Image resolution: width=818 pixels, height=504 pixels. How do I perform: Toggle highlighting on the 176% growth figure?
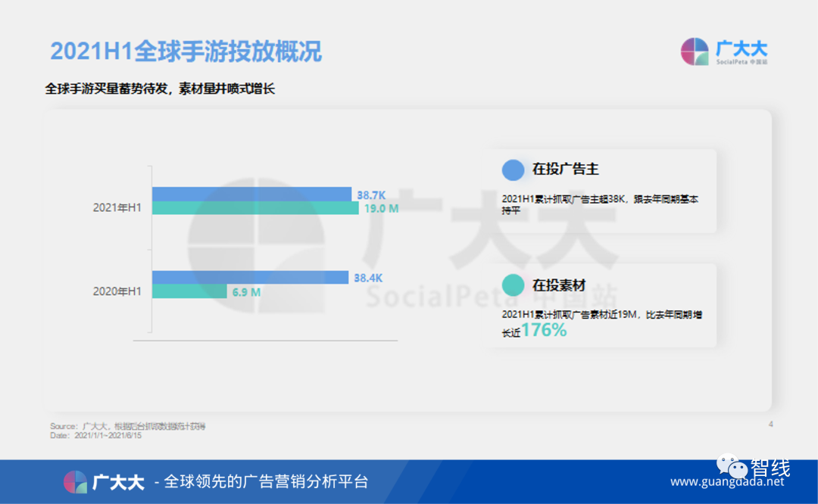coord(544,330)
